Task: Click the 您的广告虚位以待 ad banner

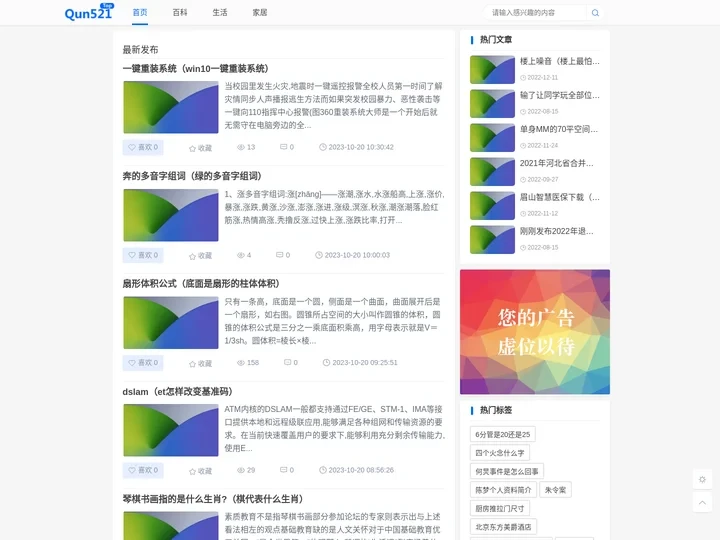Action: [x=535, y=332]
